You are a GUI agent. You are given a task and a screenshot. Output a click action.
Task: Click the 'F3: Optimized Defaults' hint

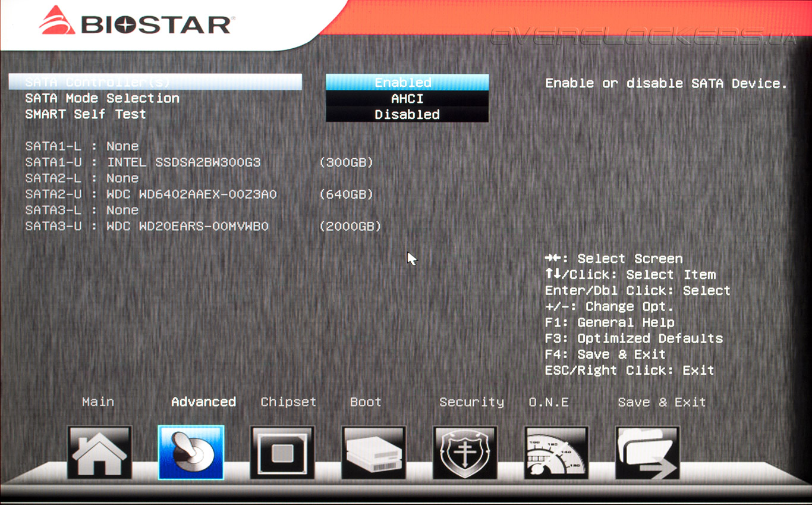(x=634, y=339)
